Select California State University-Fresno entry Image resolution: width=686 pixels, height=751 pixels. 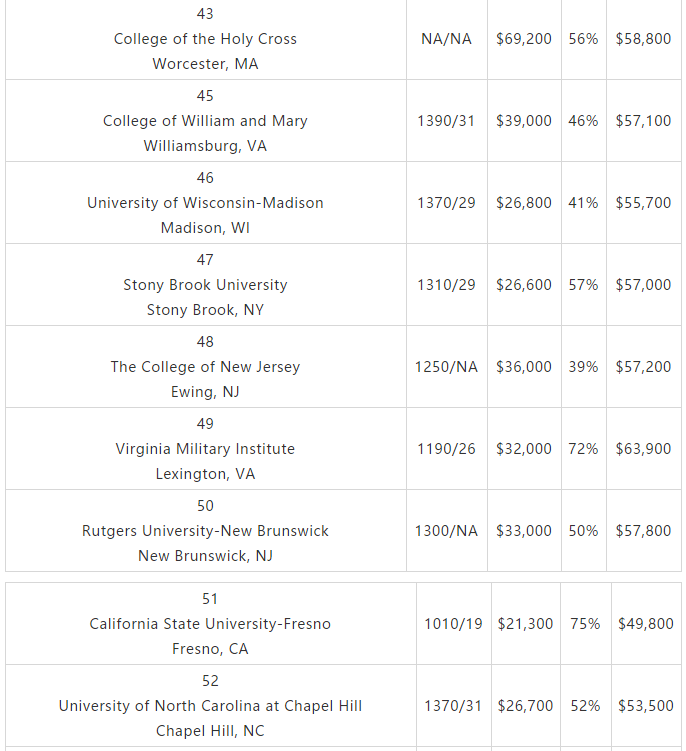tap(210, 624)
